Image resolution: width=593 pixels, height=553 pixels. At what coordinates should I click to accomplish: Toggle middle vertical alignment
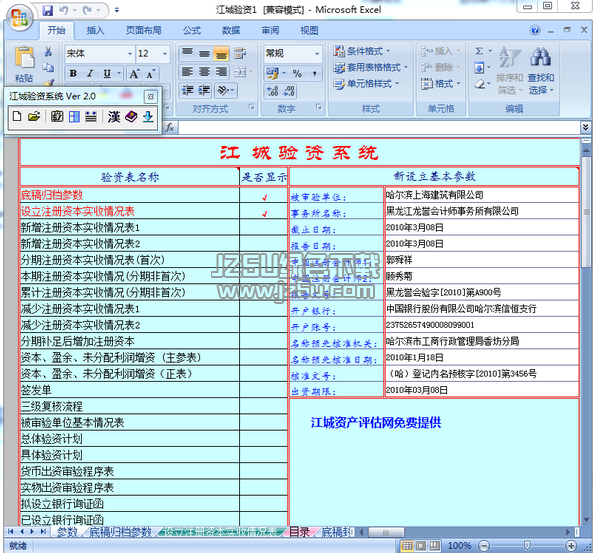pyautogui.click(x=204, y=53)
